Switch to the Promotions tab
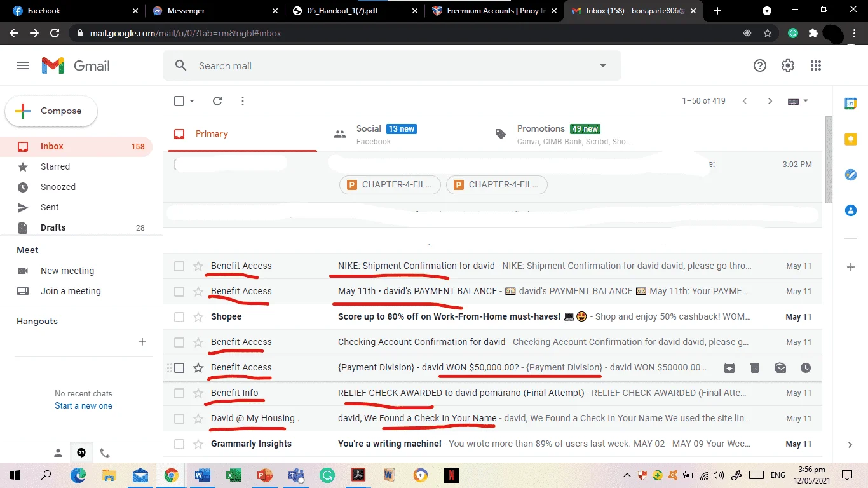The height and width of the screenshot is (488, 868). click(x=566, y=134)
